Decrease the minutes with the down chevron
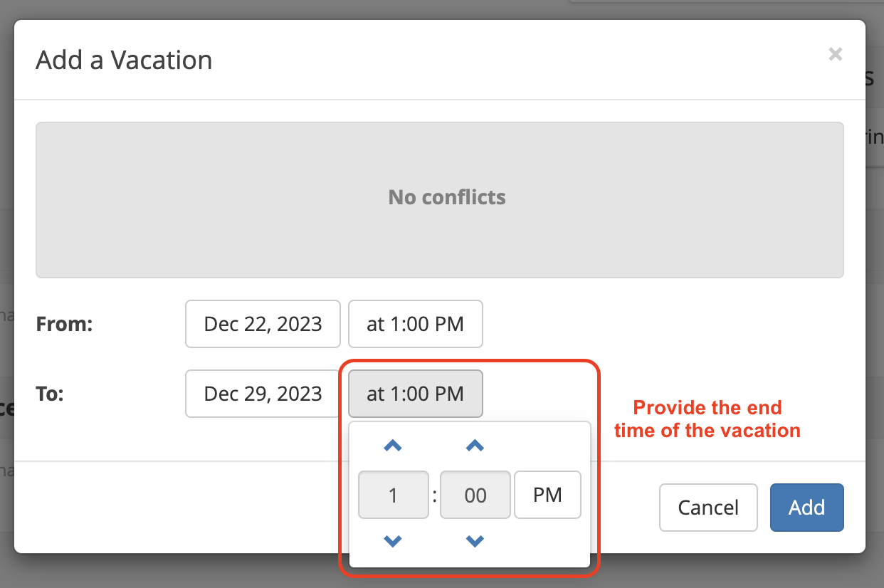 click(475, 542)
